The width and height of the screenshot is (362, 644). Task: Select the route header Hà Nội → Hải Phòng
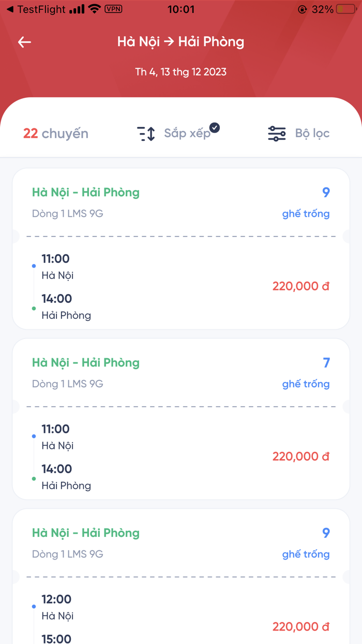click(181, 42)
